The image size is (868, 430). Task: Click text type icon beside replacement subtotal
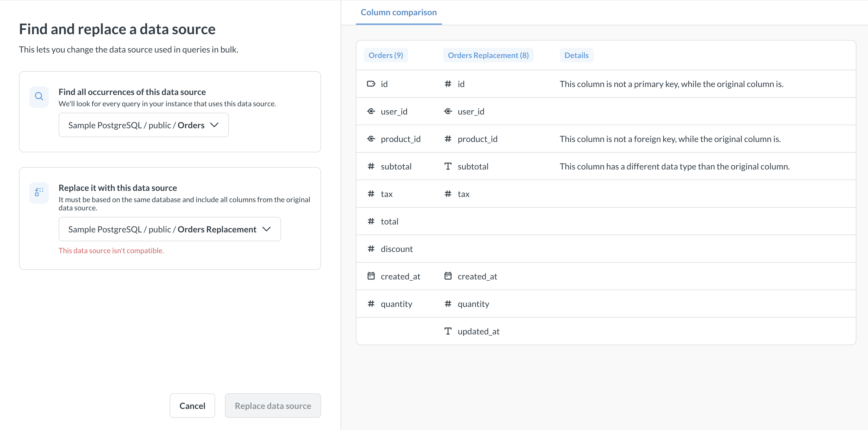click(447, 166)
